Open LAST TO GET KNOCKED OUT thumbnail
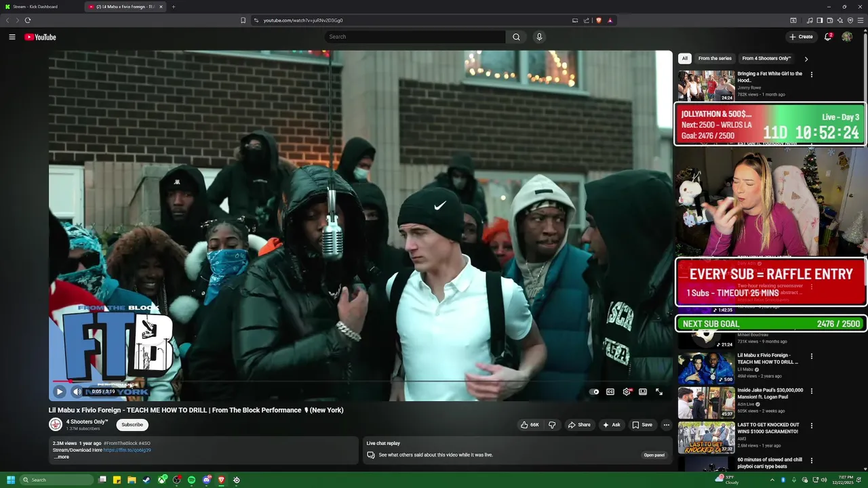The height and width of the screenshot is (488, 868). coord(706,437)
